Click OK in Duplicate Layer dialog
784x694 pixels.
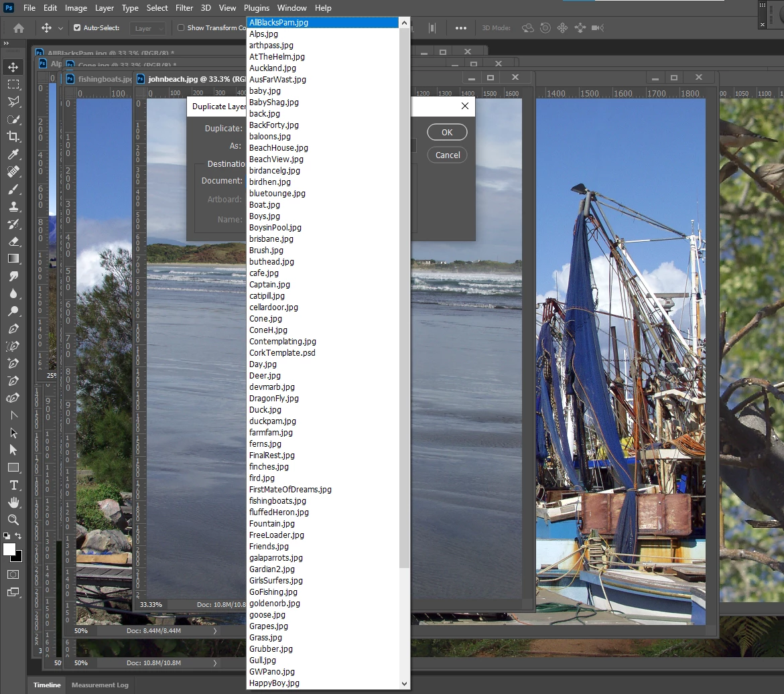point(447,133)
